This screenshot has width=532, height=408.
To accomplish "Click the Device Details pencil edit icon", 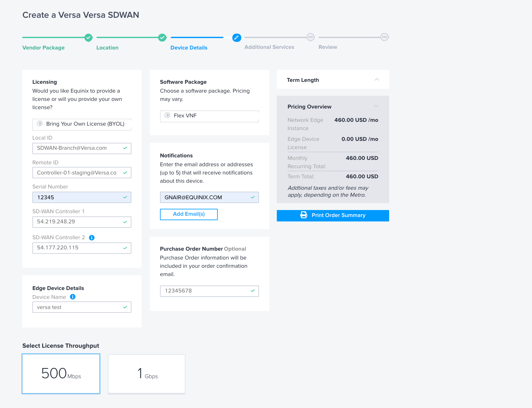I will coord(236,37).
